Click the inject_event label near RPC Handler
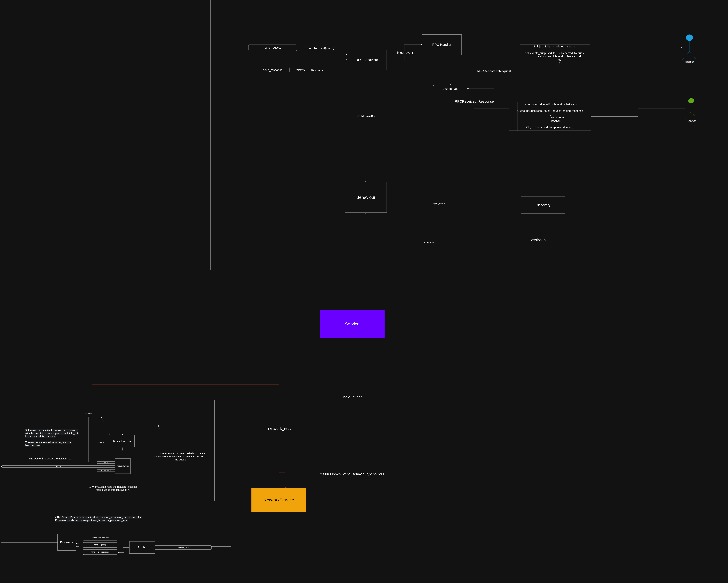This screenshot has height=583, width=728. click(x=405, y=53)
